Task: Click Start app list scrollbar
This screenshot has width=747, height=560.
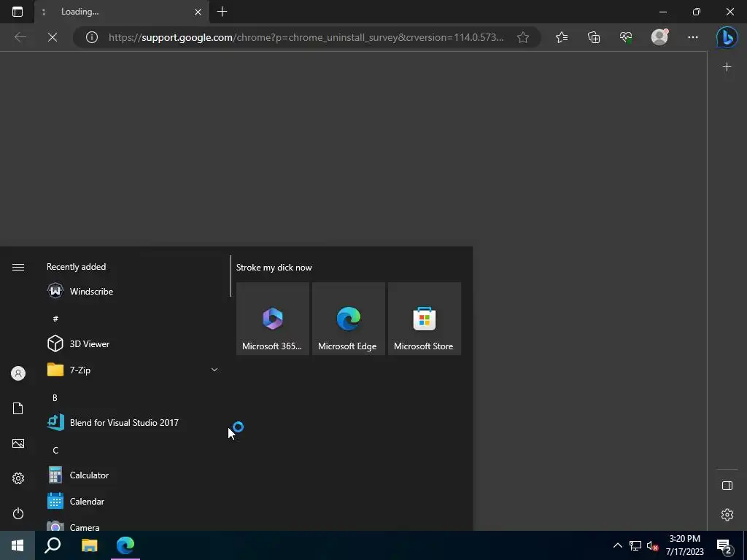Action: pyautogui.click(x=231, y=276)
